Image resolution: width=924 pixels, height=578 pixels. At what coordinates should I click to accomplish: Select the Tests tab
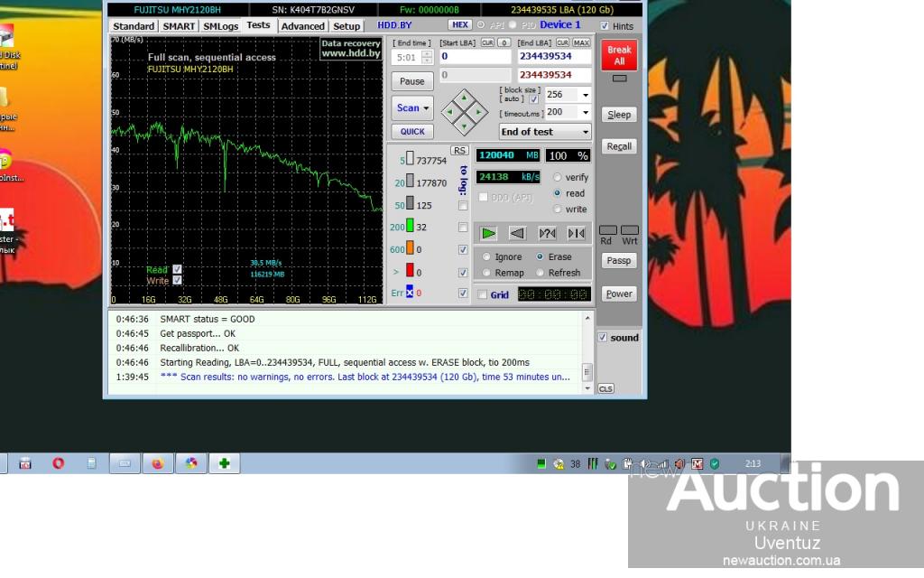pyautogui.click(x=258, y=25)
